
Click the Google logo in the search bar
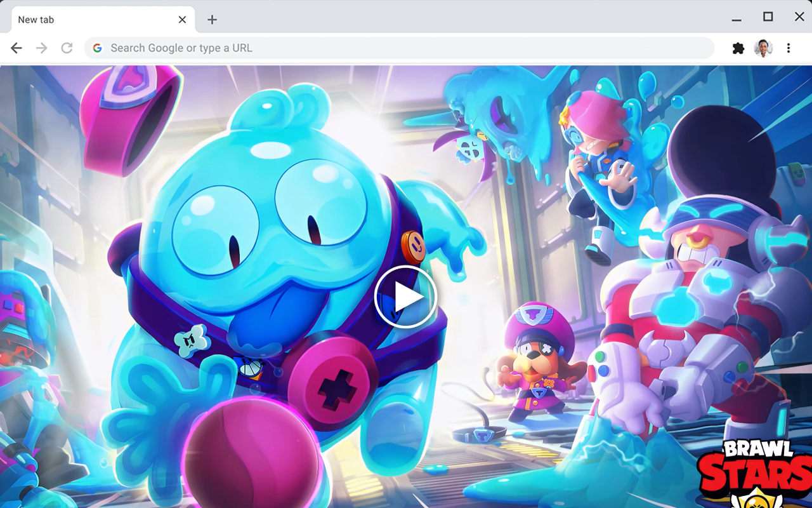(x=96, y=48)
